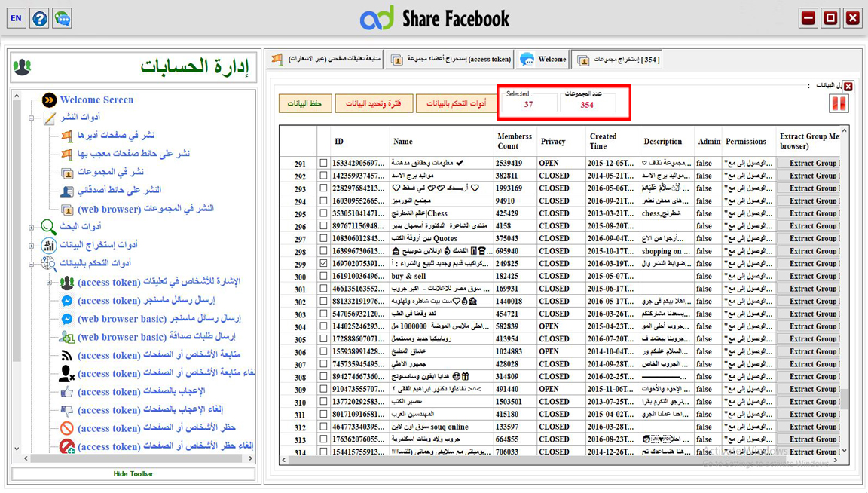Image resolution: width=868 pixels, height=493 pixels.
Task: Click the groups count field showing 354
Action: click(x=588, y=103)
